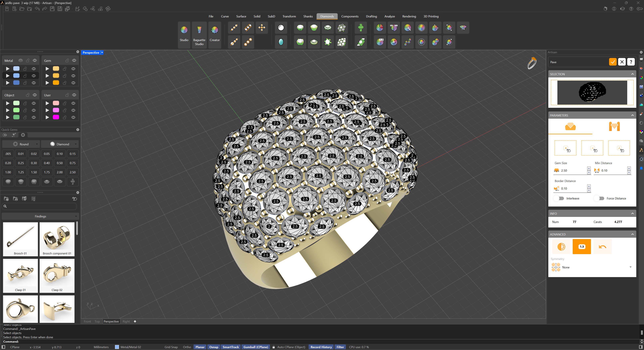
Task: Toggle the 1.3 size labels button
Action: pyautogui.click(x=582, y=247)
